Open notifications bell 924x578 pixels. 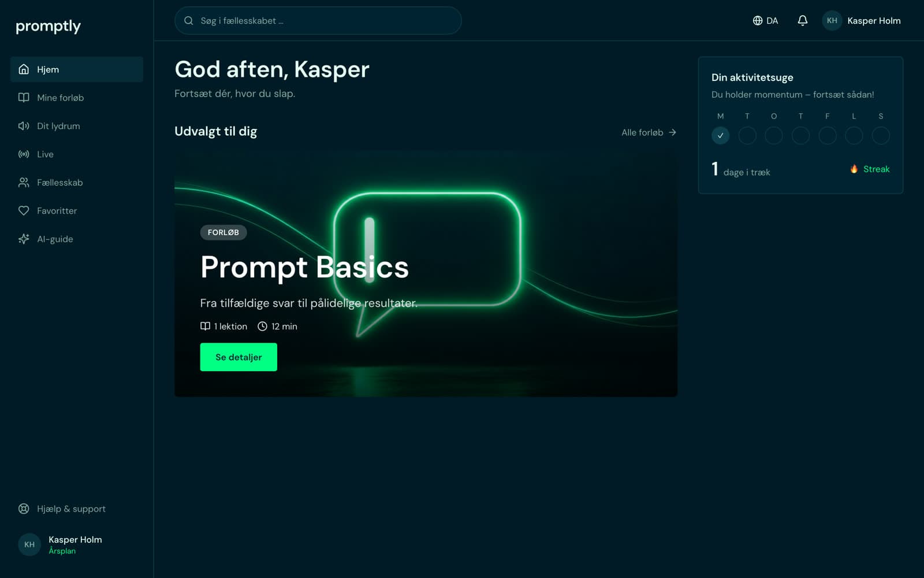coord(803,21)
